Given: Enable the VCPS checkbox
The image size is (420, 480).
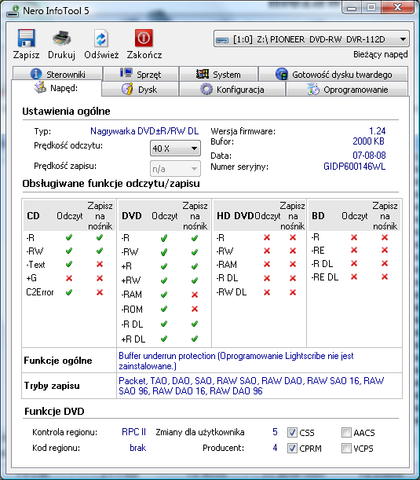Looking at the screenshot, I should point(346,448).
